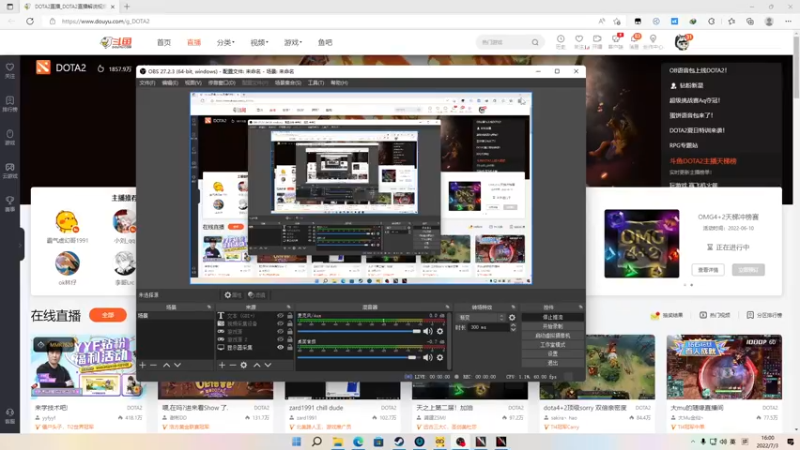Open 文件(F) menu in OBS
The height and width of the screenshot is (450, 800).
click(147, 83)
